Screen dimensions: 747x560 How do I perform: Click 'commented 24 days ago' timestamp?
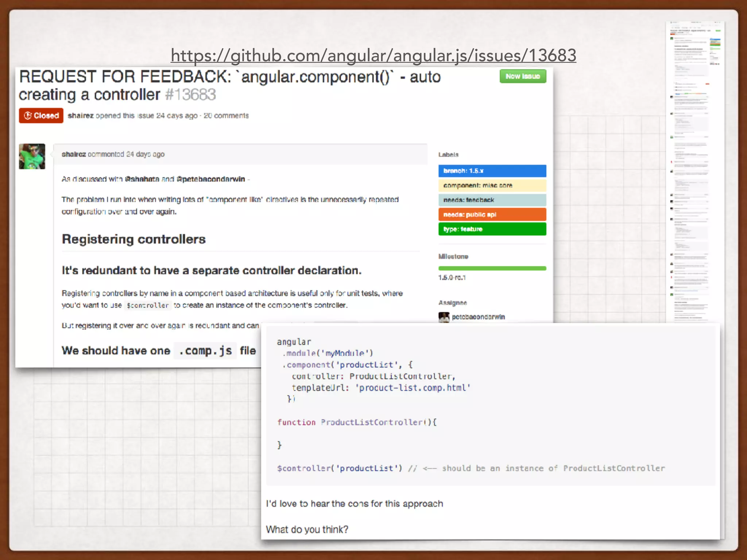[x=126, y=154]
